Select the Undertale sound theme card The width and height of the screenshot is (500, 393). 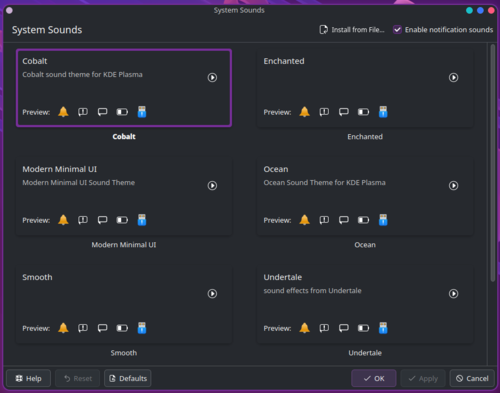pos(365,304)
